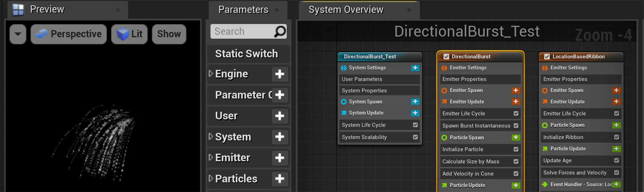Close the Parameters tab
This screenshot has height=192, width=644.
(x=277, y=10)
